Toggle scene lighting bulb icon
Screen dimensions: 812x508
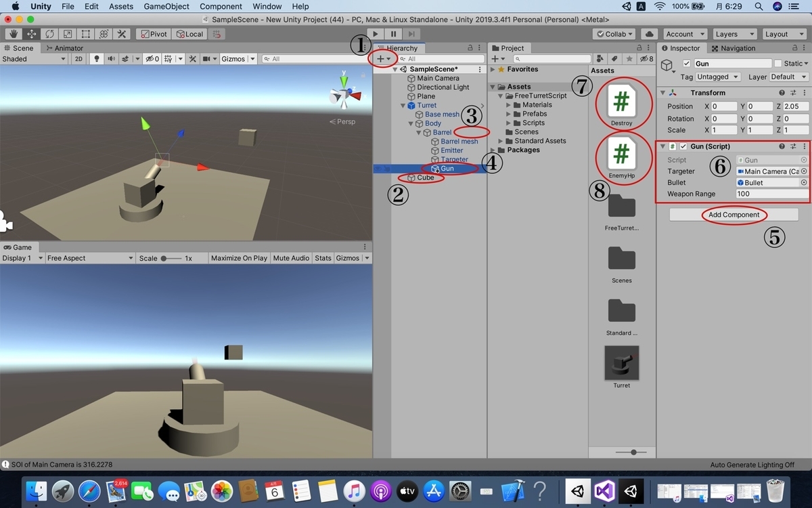[x=97, y=59]
